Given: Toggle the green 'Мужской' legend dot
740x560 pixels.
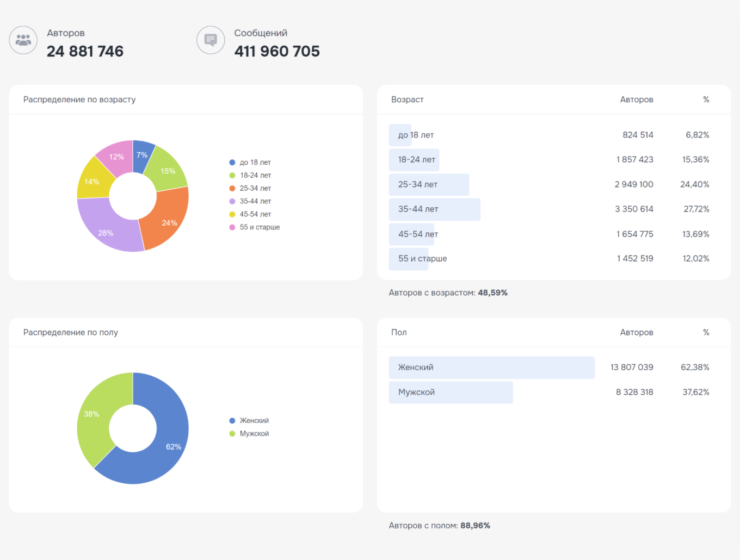Looking at the screenshot, I should 232,434.
